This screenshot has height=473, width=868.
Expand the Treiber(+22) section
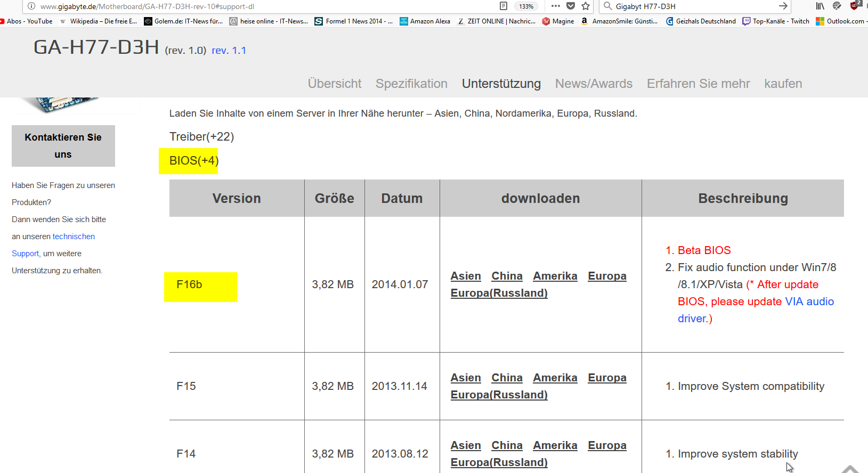[201, 137]
